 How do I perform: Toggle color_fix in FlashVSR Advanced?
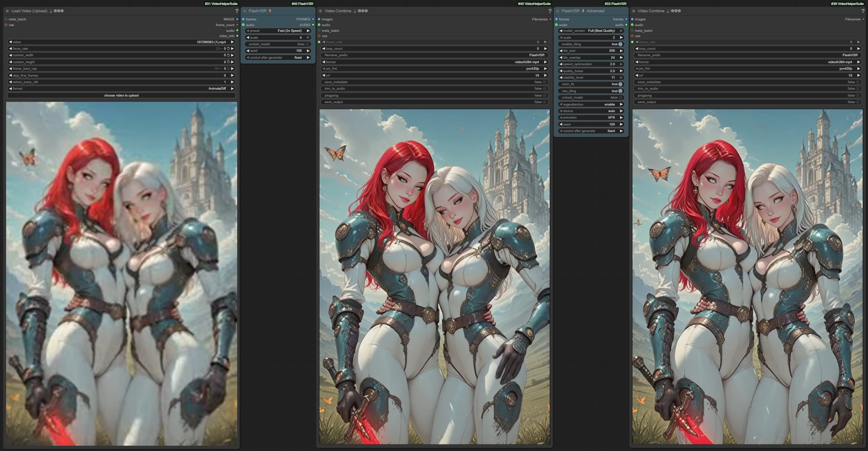pyautogui.click(x=619, y=84)
